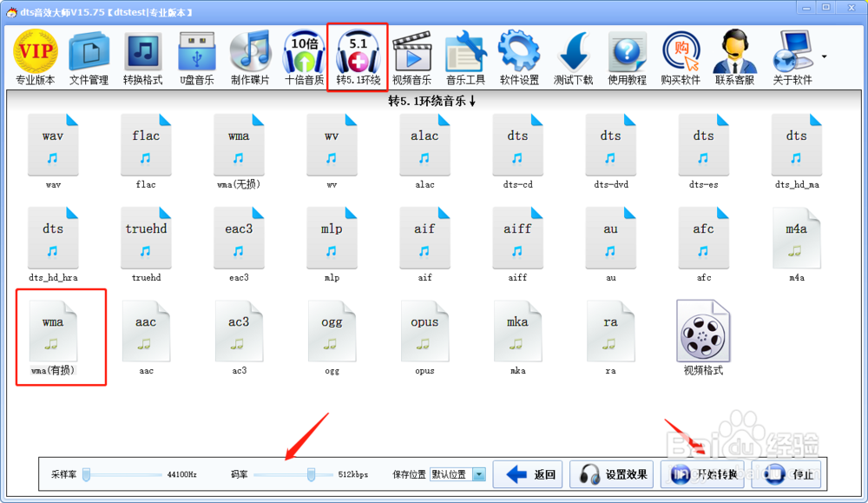Open 视频格式 video formats

(704, 338)
